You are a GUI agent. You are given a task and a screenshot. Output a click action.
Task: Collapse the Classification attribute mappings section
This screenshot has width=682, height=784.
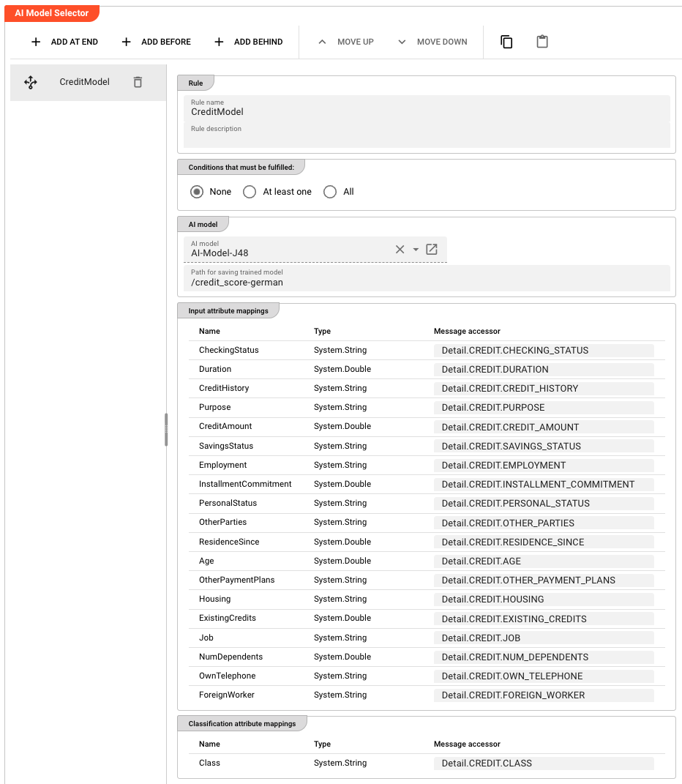point(241,723)
